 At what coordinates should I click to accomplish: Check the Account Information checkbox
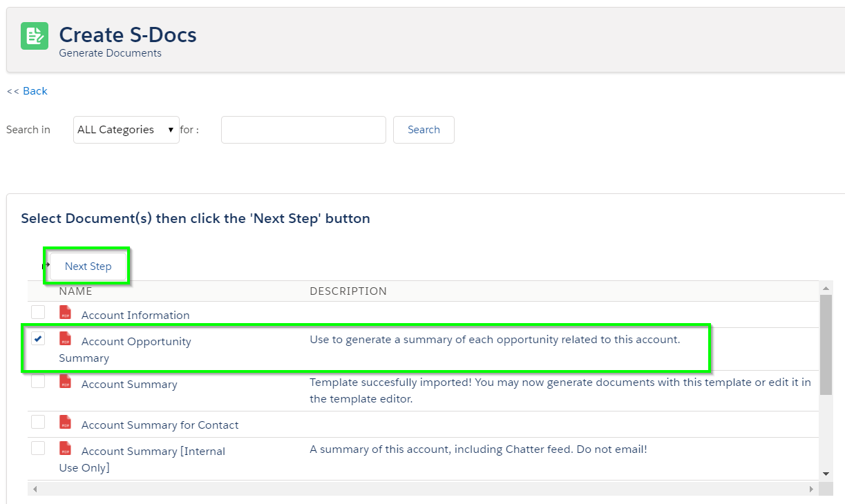click(38, 311)
